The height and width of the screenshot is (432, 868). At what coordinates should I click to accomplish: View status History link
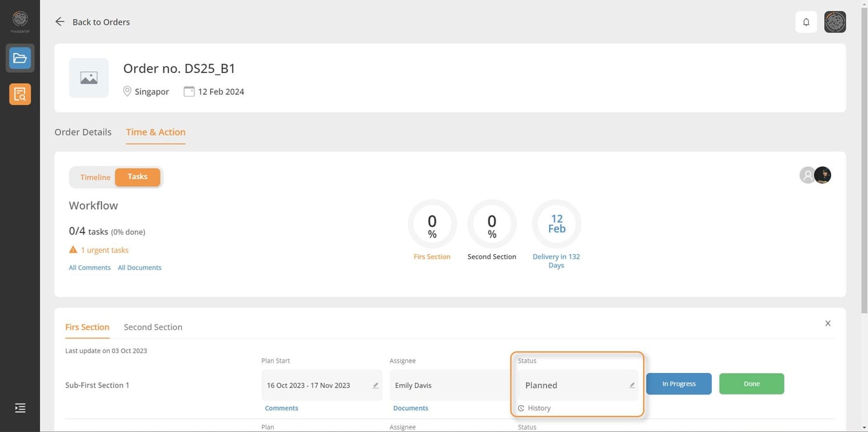(539, 408)
